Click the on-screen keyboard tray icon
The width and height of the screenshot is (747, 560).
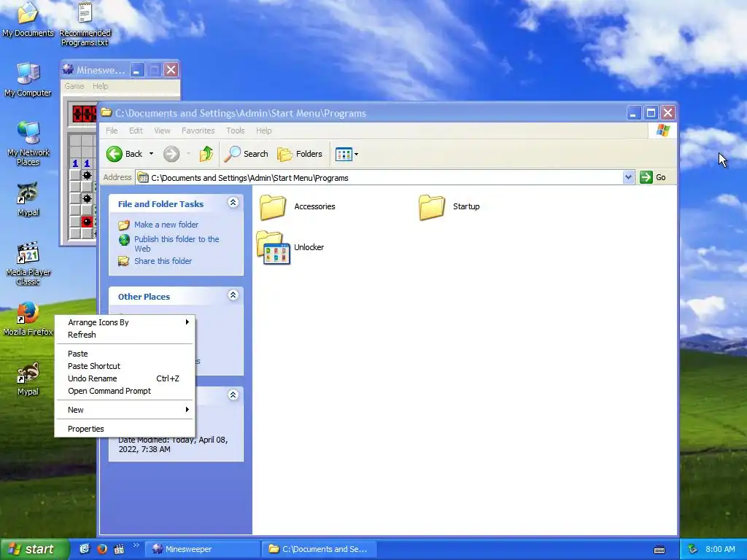click(x=659, y=550)
